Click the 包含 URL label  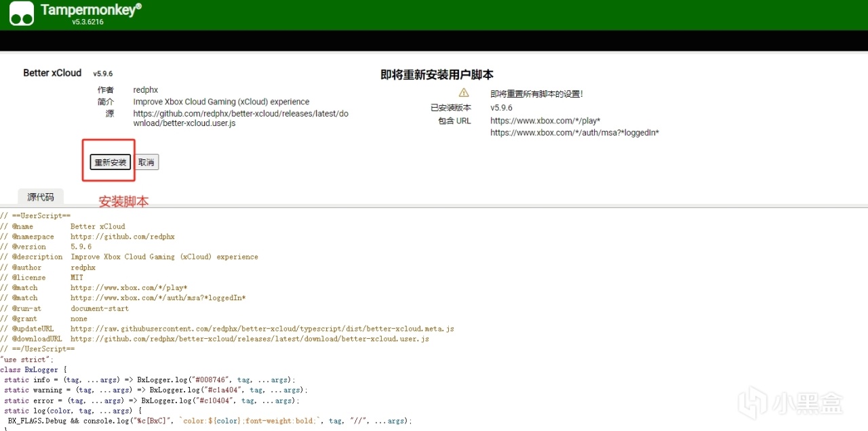[454, 121]
